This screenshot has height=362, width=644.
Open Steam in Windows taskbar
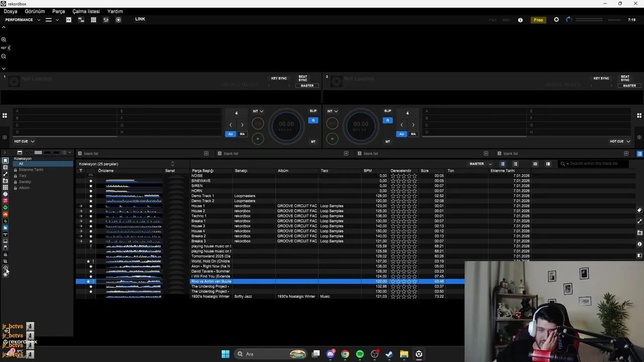[389, 354]
